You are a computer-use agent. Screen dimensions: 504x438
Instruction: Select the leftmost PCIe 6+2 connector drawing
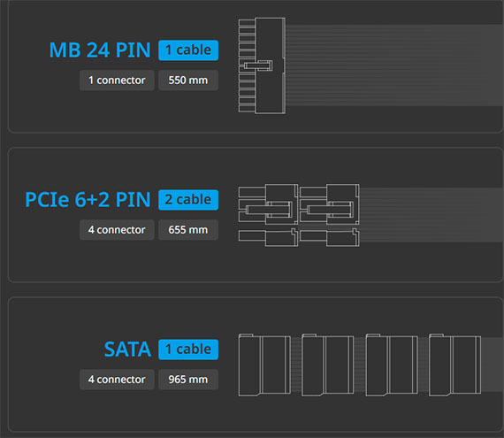(268, 215)
